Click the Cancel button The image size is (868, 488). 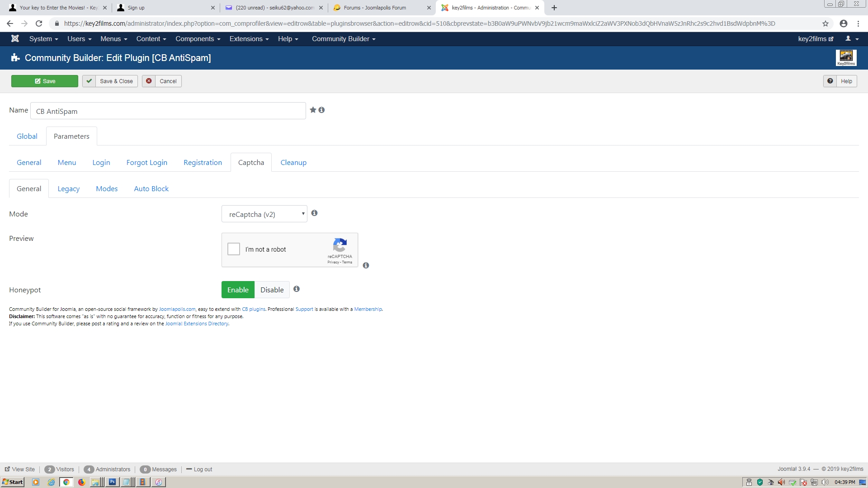coord(162,81)
